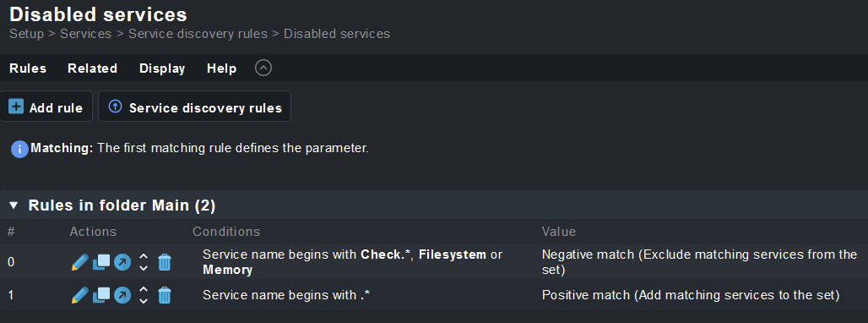Image resolution: width=868 pixels, height=323 pixels.
Task: Open the Help menu
Action: (221, 68)
